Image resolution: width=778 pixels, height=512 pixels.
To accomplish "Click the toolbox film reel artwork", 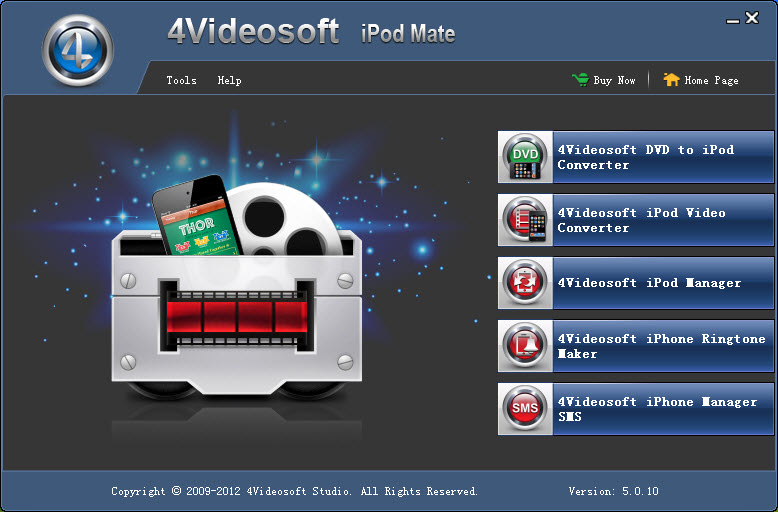I will (x=237, y=287).
